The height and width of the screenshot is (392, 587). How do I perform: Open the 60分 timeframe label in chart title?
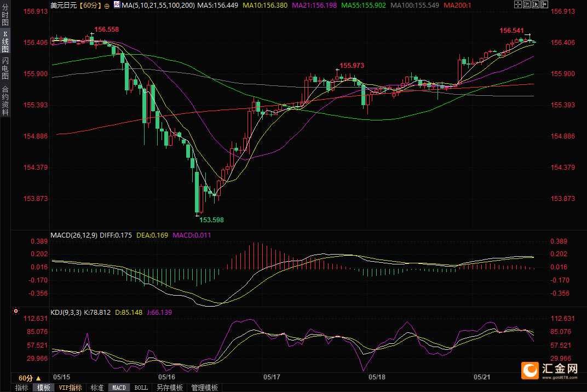[90, 5]
